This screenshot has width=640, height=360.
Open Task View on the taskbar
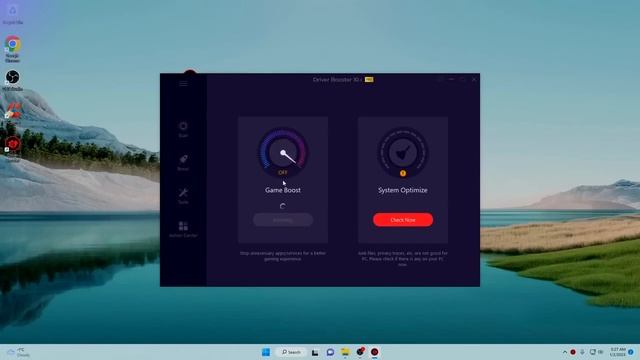315,352
